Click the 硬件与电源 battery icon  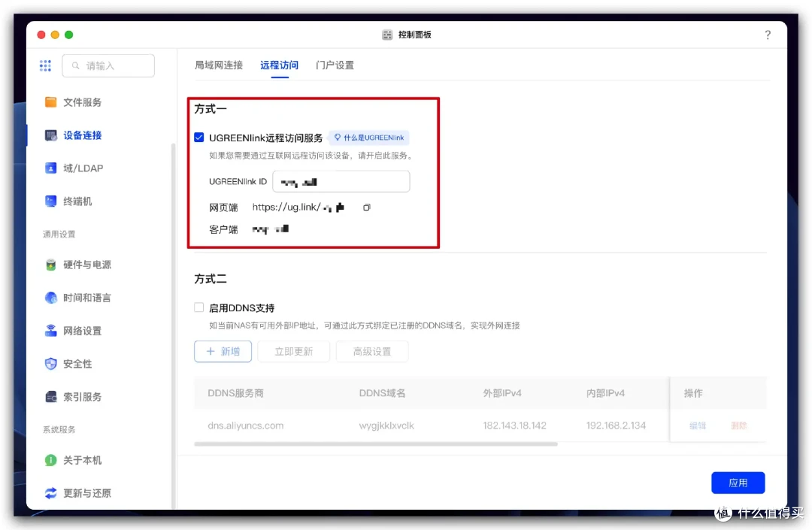(51, 265)
